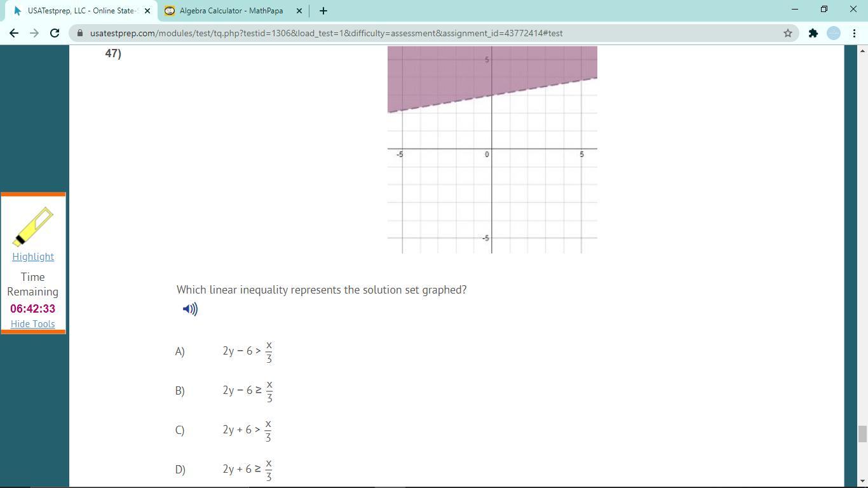This screenshot has height=488, width=868.
Task: Click the scroll down arrow on scrollbar
Action: pos(862,482)
